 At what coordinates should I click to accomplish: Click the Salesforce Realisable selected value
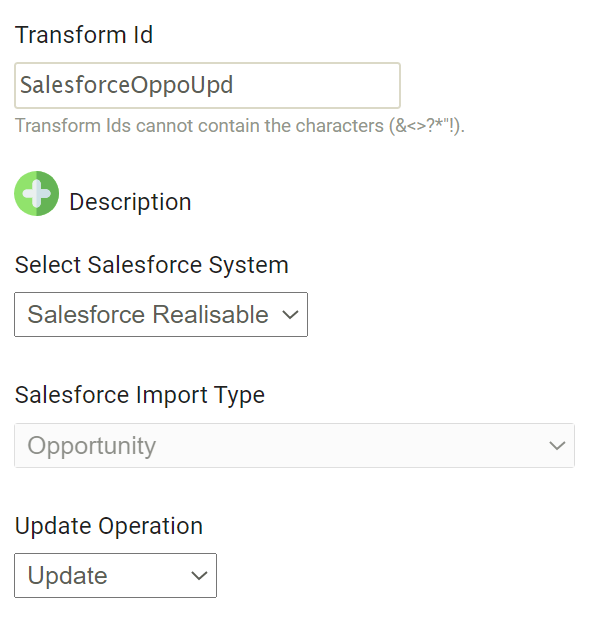(x=147, y=315)
